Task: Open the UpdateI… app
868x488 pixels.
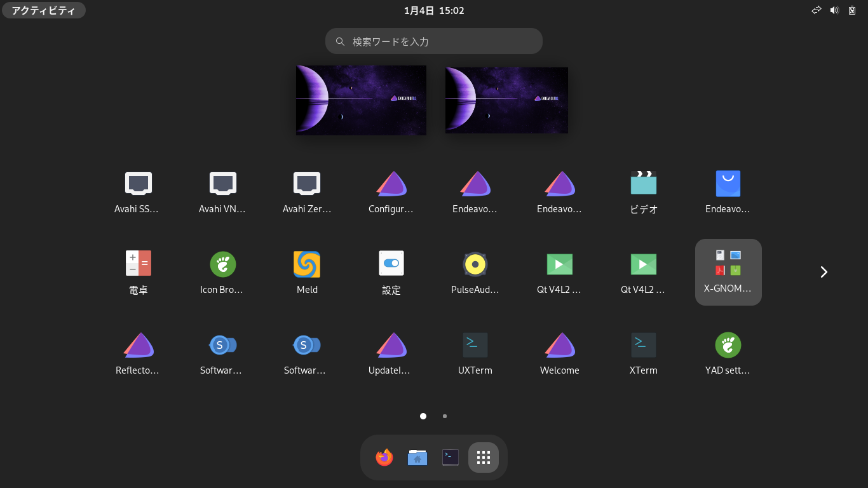Action: [x=391, y=353]
